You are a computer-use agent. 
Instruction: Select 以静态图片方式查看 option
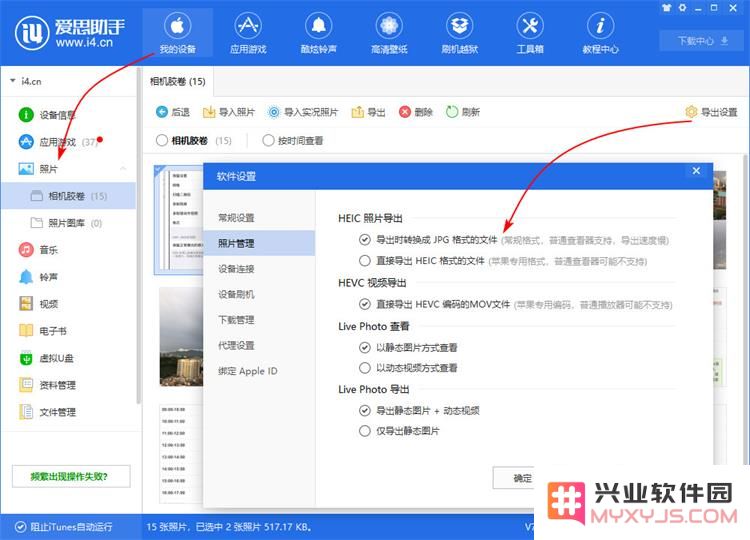(x=364, y=347)
